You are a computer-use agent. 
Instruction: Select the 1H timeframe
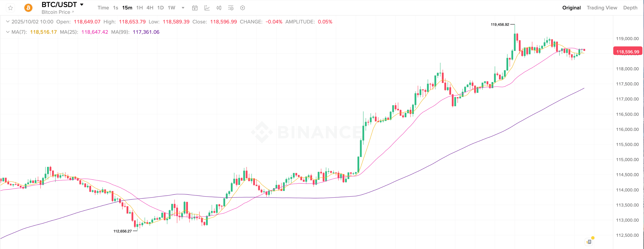tap(139, 8)
